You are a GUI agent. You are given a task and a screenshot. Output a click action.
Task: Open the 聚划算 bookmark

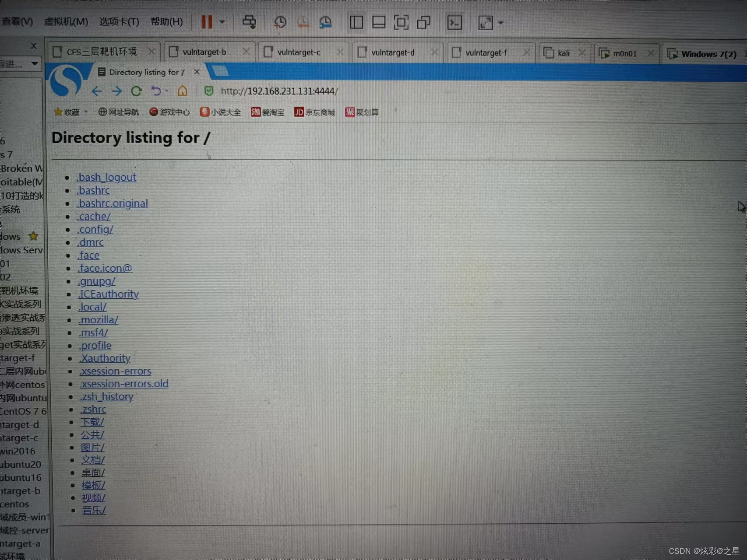pyautogui.click(x=362, y=112)
